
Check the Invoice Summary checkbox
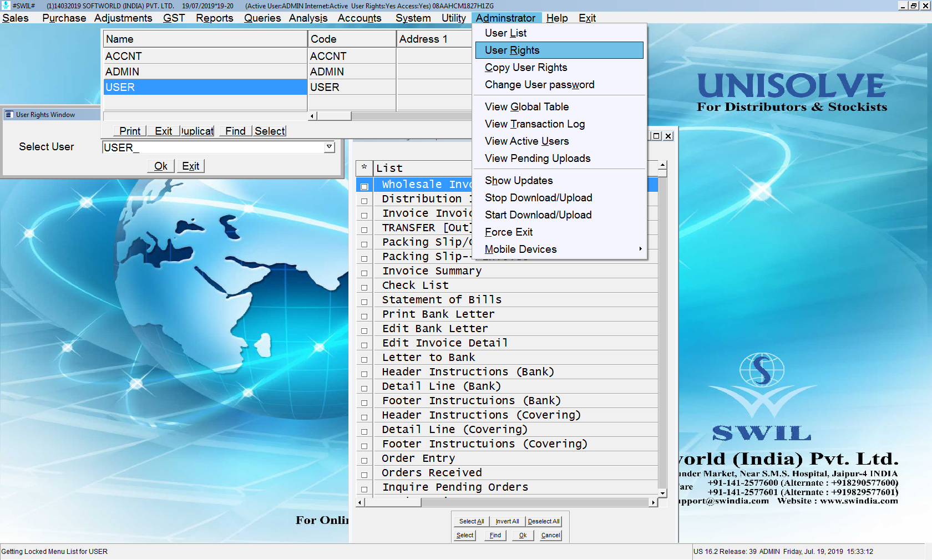point(364,273)
